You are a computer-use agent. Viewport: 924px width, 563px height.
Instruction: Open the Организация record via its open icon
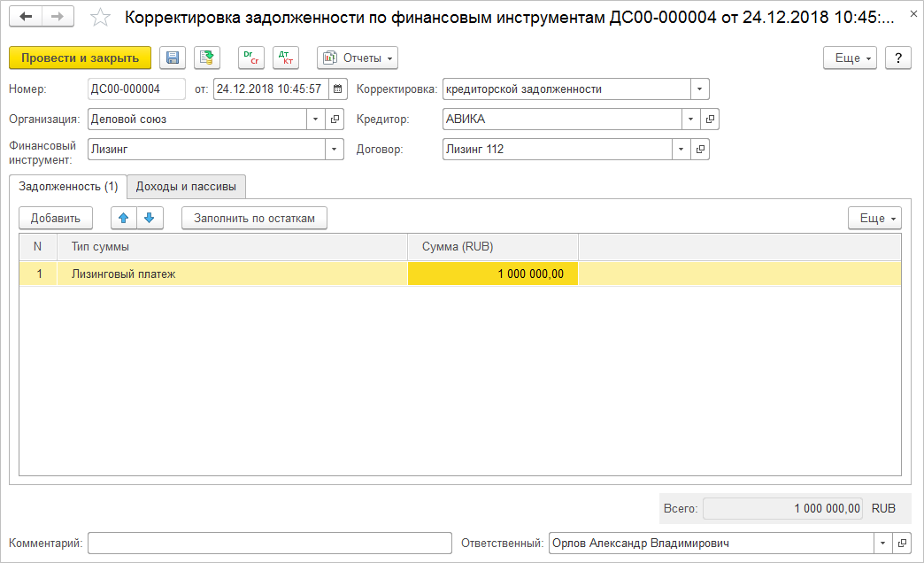coord(335,120)
